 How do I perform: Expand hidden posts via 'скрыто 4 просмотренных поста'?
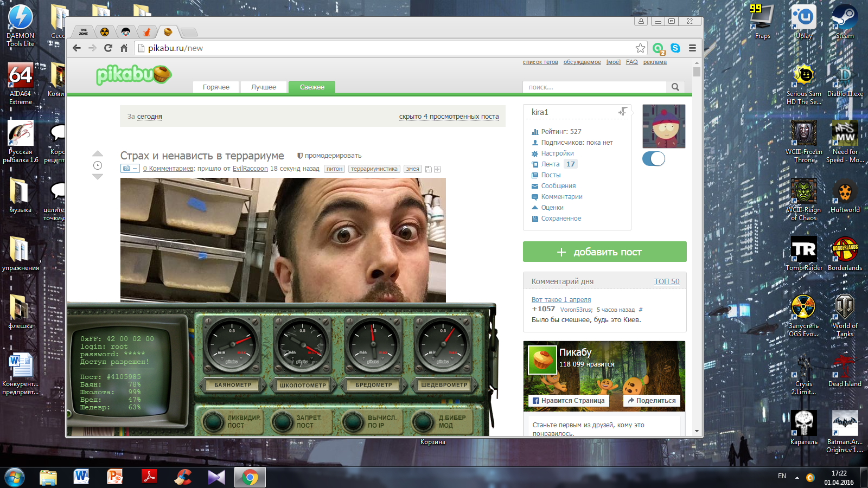pyautogui.click(x=449, y=117)
